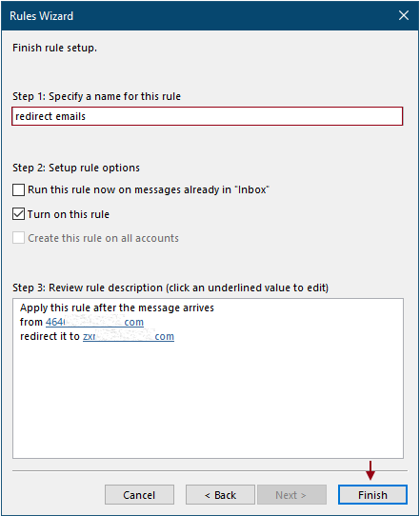Click the Finish button
The image size is (420, 516).
(x=372, y=495)
